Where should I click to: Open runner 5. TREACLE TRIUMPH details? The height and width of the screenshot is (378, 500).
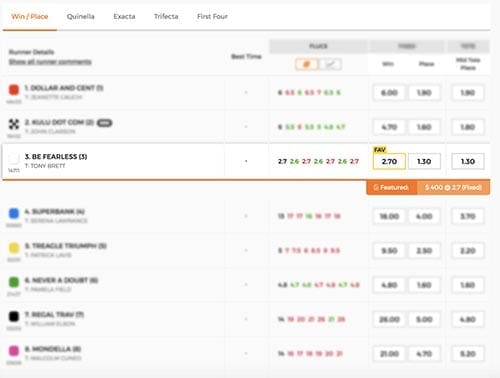66,246
